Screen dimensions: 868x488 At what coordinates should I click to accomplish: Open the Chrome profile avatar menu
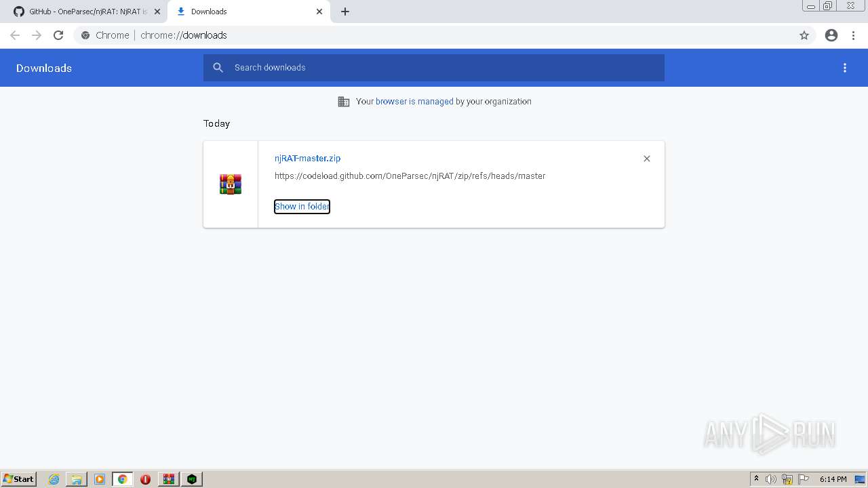tap(831, 35)
